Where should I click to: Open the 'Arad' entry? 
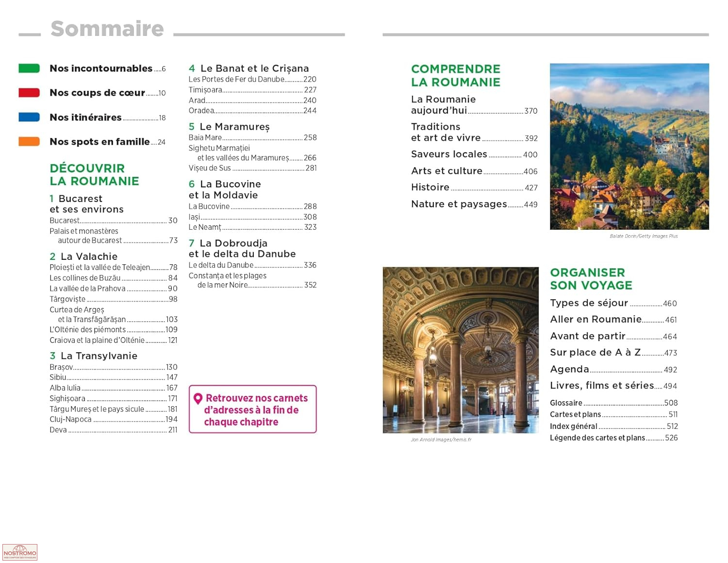pos(252,101)
